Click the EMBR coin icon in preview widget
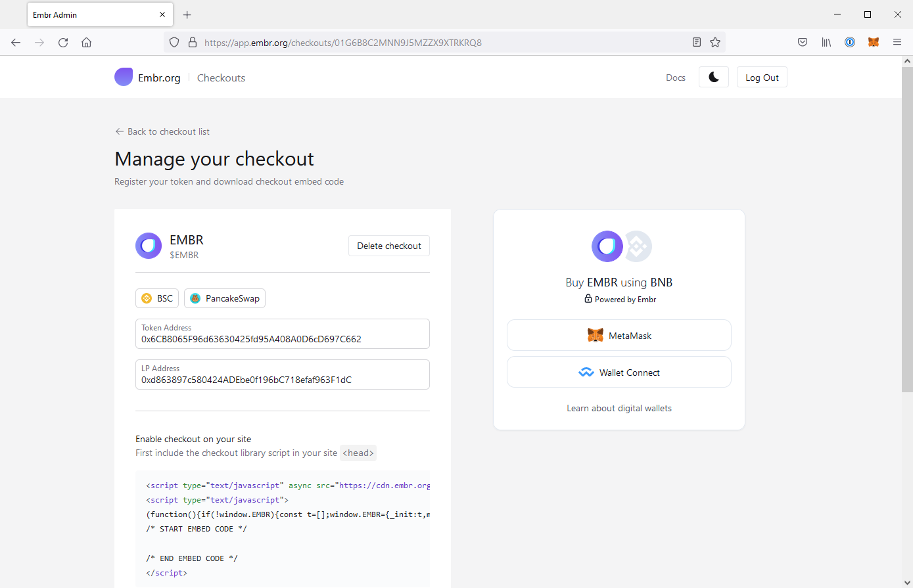 (x=607, y=246)
